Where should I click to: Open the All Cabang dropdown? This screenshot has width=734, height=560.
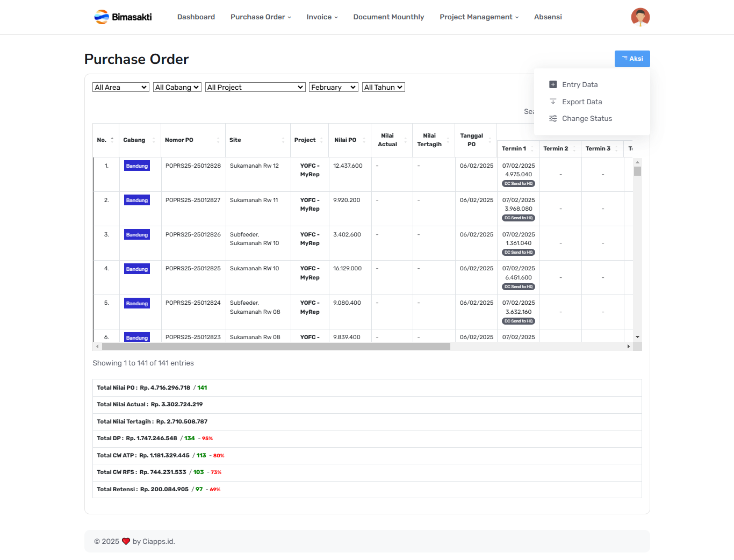(x=177, y=87)
